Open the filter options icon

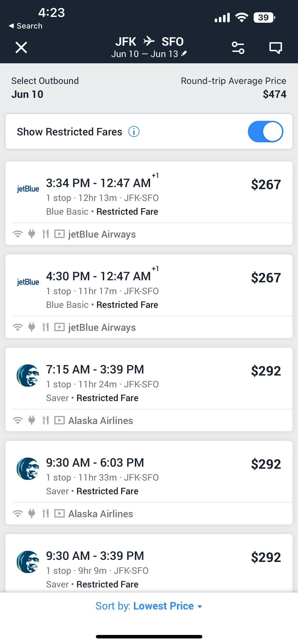(x=238, y=48)
